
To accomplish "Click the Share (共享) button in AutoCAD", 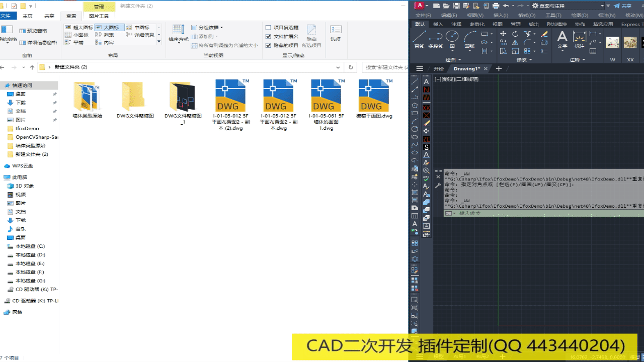I will [x=623, y=6].
